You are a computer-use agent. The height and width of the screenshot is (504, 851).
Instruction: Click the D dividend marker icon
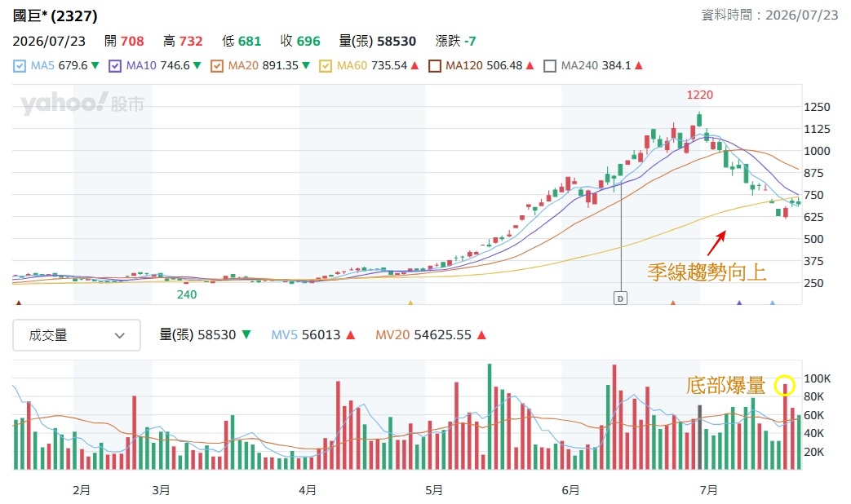620,298
